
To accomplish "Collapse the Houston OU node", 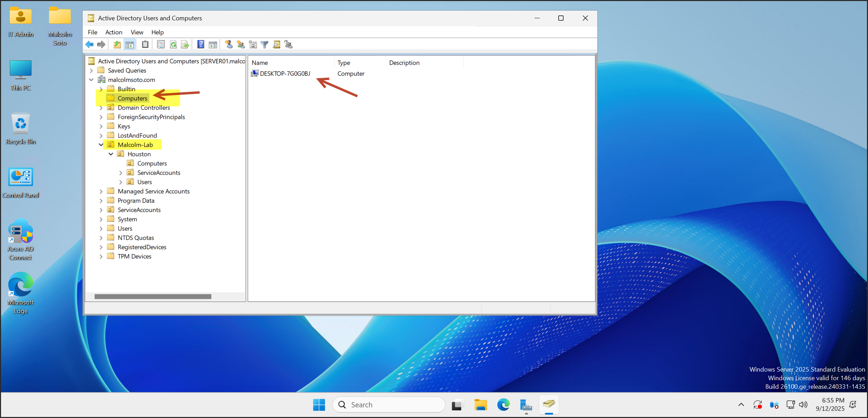I will pyautogui.click(x=111, y=154).
